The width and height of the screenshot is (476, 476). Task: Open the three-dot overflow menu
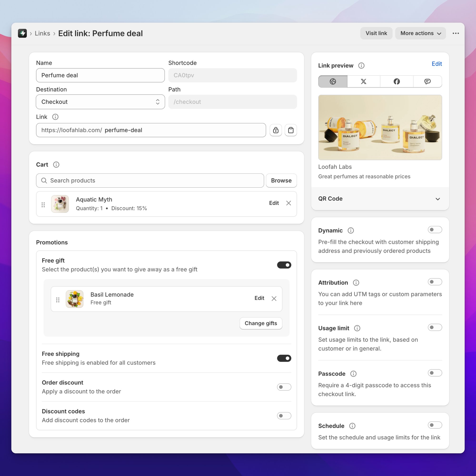click(456, 33)
